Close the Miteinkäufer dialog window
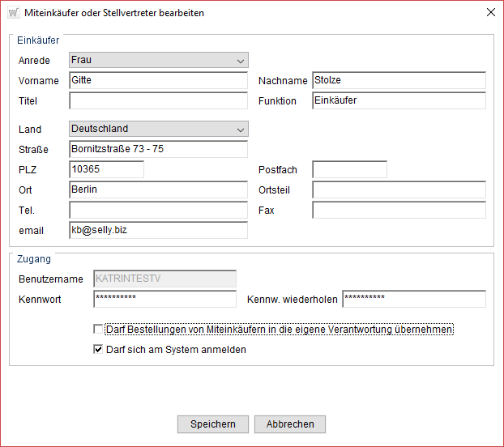Screen dimensions: 504x447 (489, 13)
